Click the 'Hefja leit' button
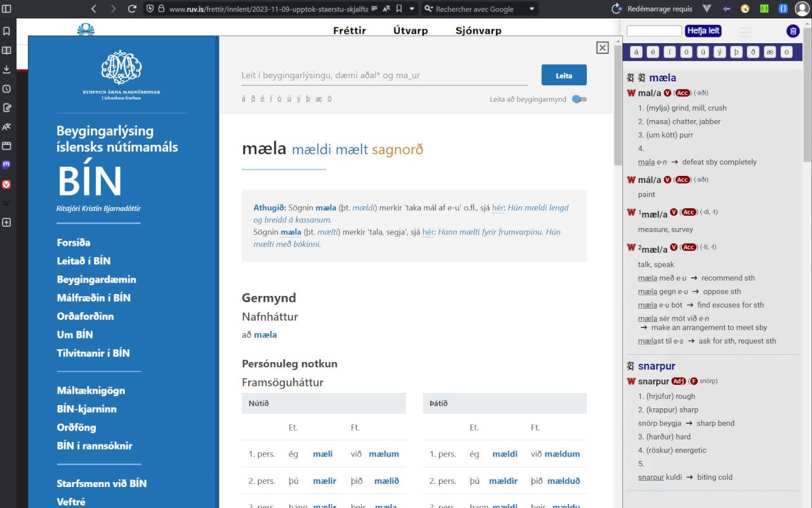This screenshot has width=812, height=508. 704,31
